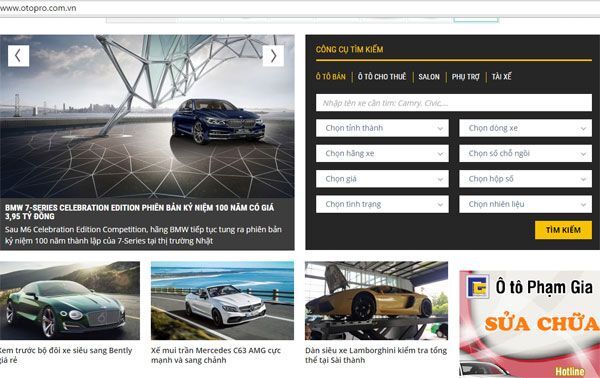Open the Ô tô Phạm Gia advertisement banner

click(530, 324)
